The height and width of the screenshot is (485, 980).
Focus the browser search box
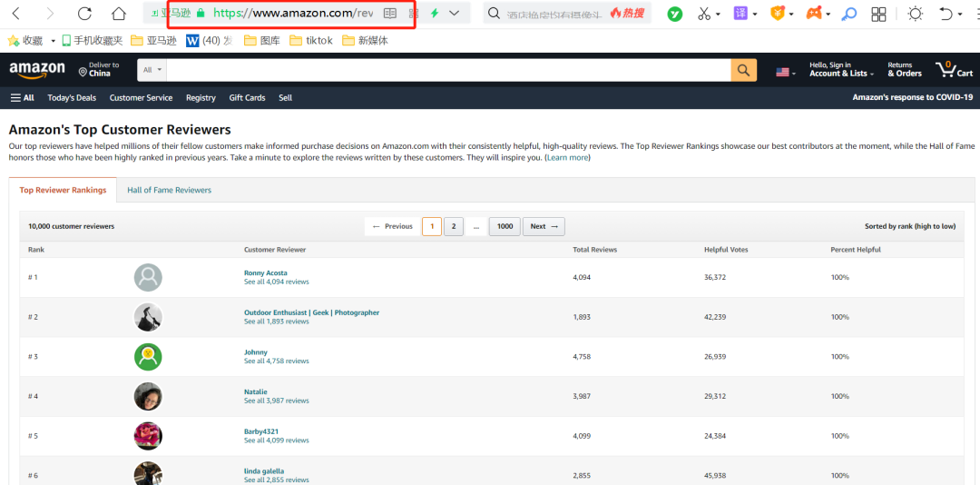pos(554,13)
